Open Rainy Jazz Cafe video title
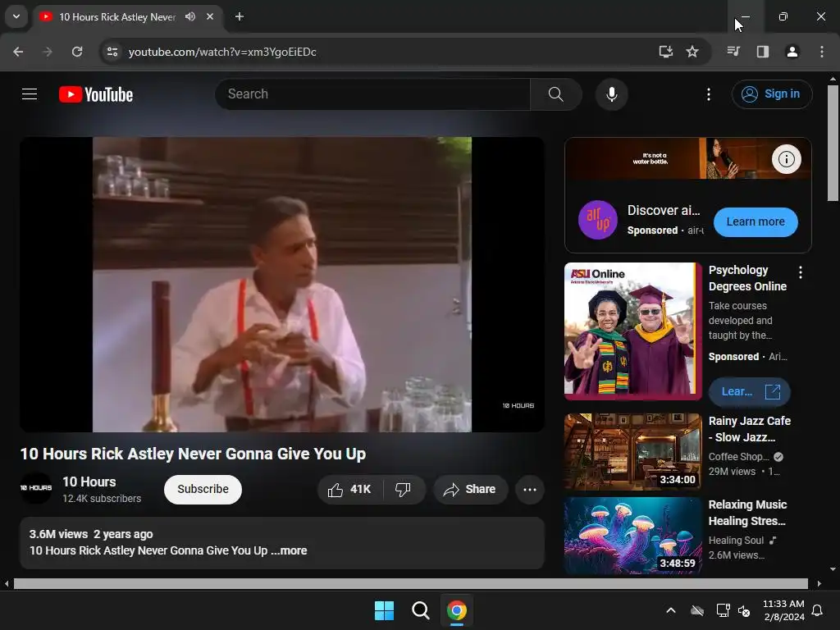 (749, 429)
